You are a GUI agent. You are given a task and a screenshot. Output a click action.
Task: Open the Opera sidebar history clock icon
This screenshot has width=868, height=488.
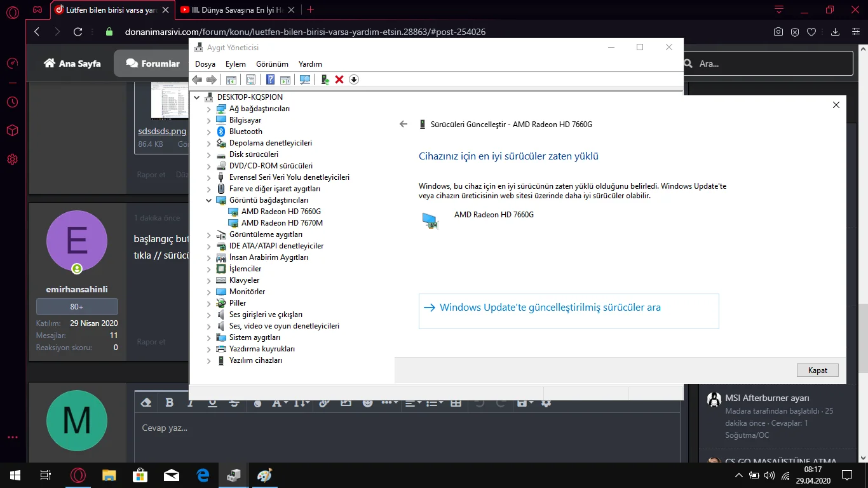pyautogui.click(x=12, y=102)
